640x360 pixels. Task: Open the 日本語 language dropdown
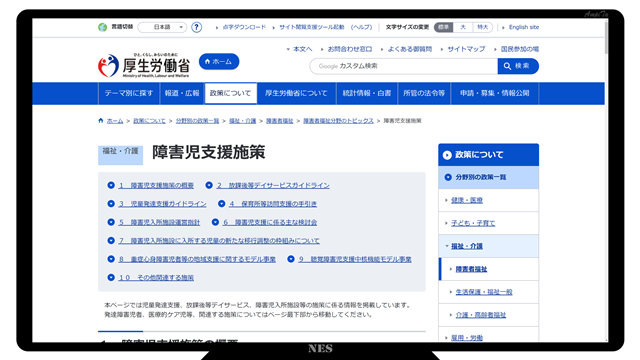162,27
